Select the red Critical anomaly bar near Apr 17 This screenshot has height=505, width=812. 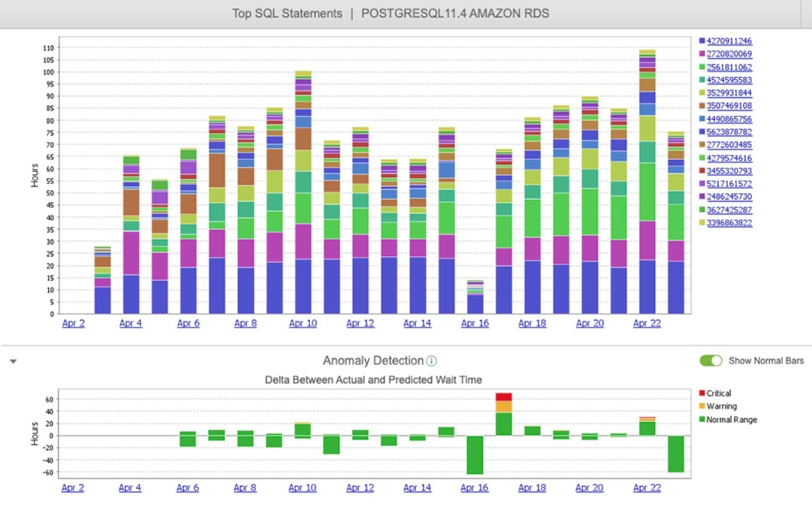point(504,397)
